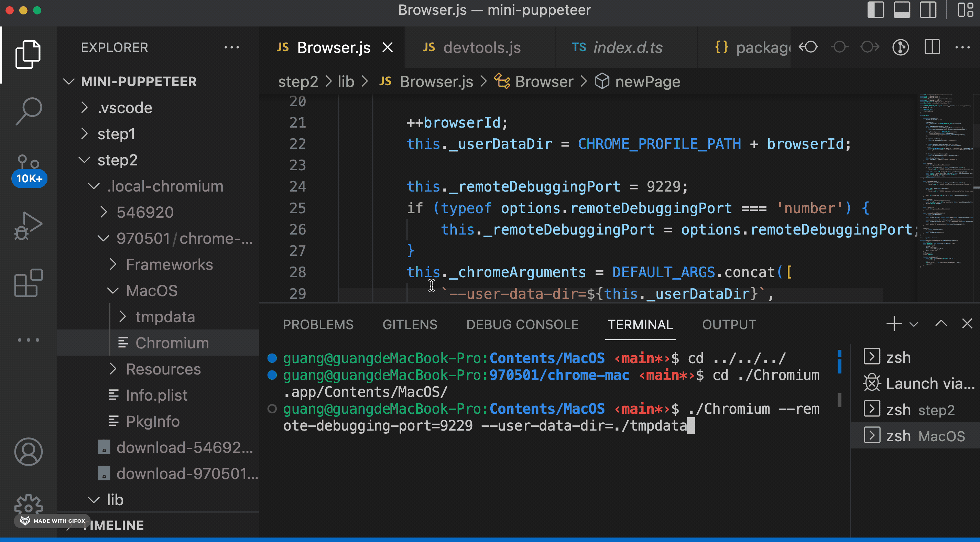
Task: Switch to the DEBUG CONSOLE panel tab
Action: 522,325
